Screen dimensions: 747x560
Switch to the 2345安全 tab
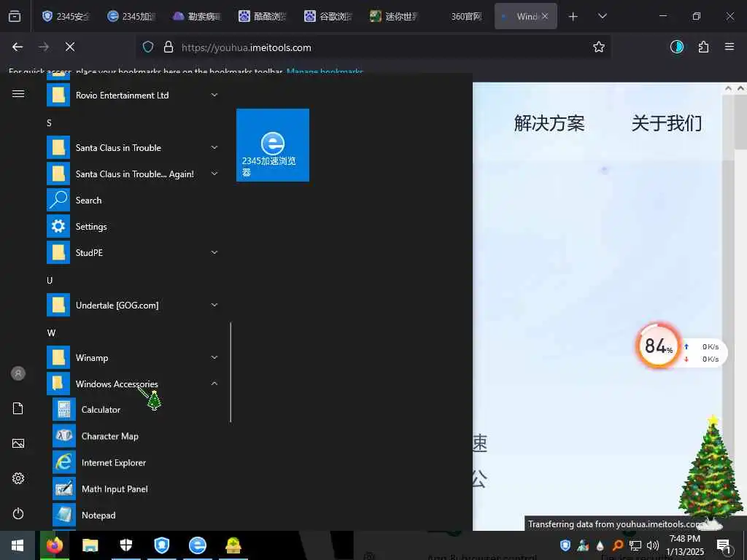click(66, 16)
